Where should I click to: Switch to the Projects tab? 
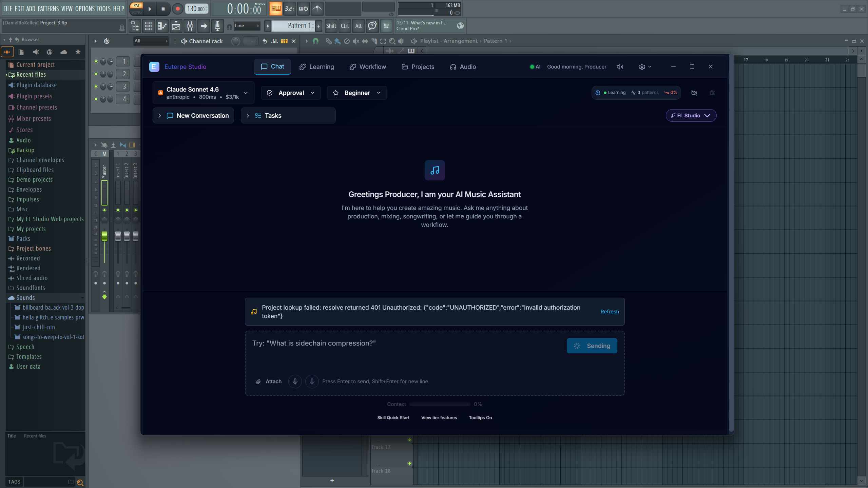(418, 67)
